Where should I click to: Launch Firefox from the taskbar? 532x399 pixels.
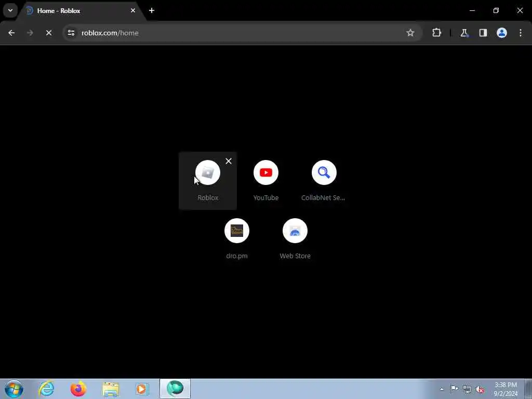[x=78, y=389]
